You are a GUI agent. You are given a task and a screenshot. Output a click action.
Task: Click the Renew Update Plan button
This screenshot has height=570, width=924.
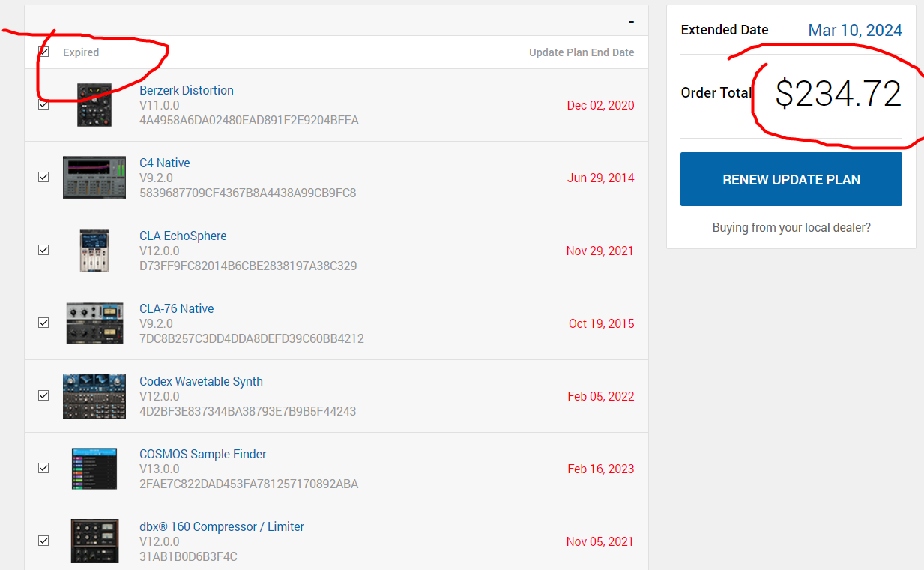[x=791, y=179]
